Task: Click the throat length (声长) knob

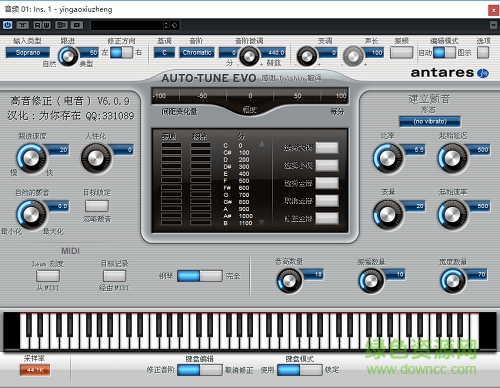Action: tap(353, 56)
